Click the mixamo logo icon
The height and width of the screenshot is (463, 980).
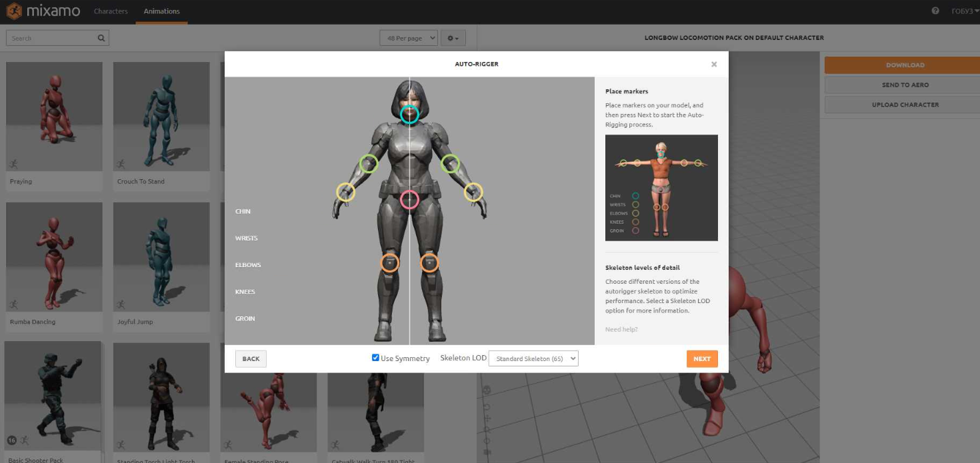(14, 11)
